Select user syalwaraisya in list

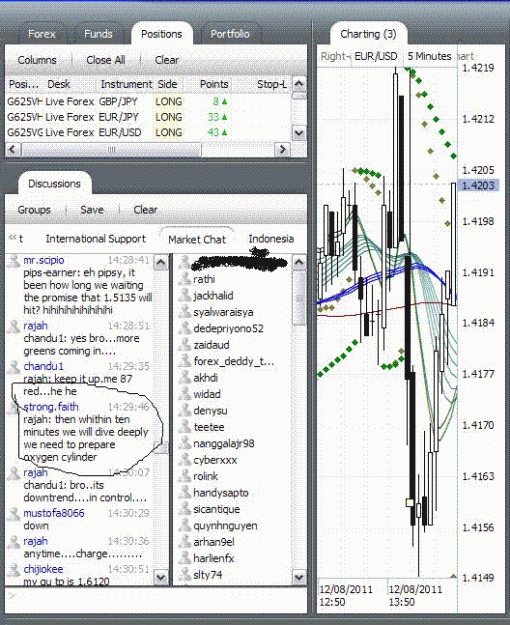point(223,312)
